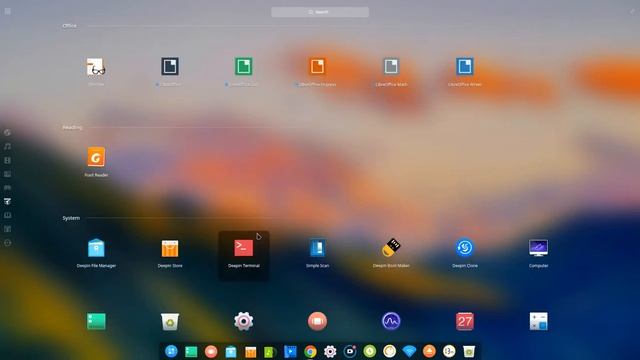Toggle the category view icon at top-left
This screenshot has width=640, height=360.
pyautogui.click(x=8, y=11)
